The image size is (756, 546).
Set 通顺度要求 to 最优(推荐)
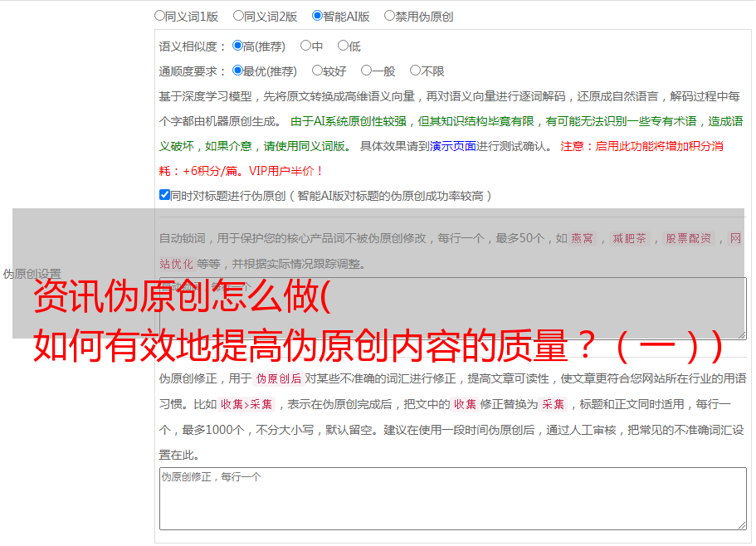[237, 71]
